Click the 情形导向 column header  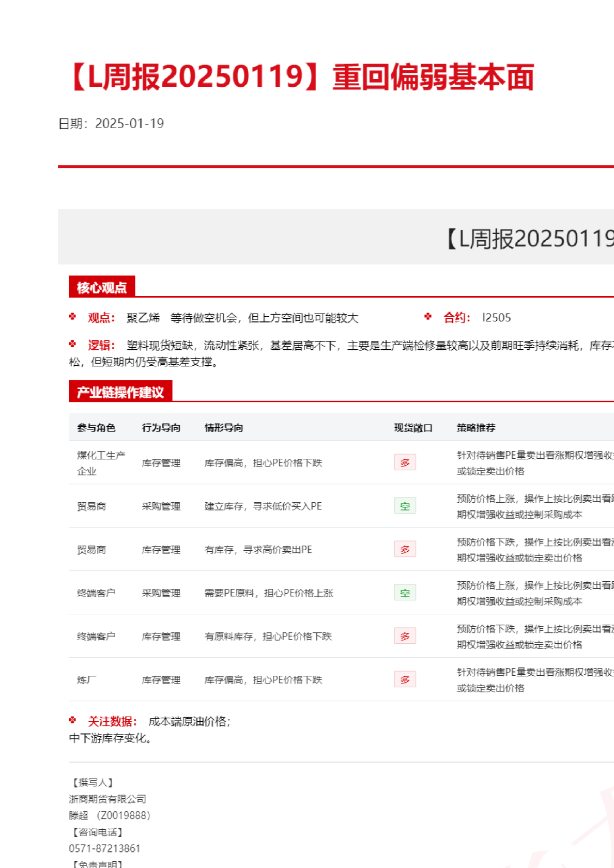[x=224, y=428]
